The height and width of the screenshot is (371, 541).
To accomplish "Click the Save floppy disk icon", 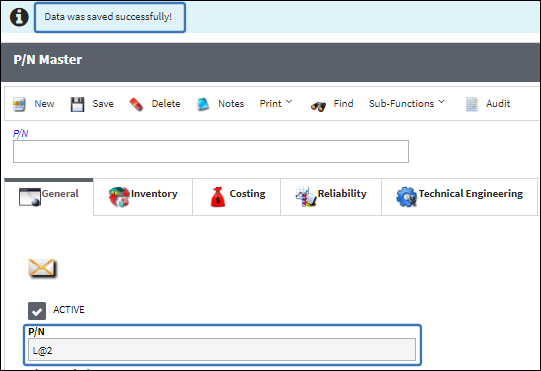I will [77, 104].
